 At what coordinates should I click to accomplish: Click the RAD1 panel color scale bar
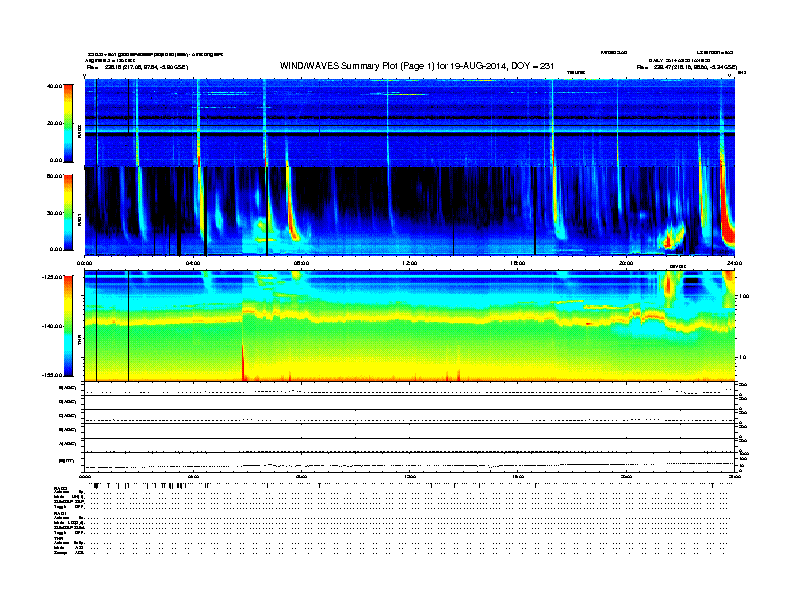pyautogui.click(x=68, y=213)
